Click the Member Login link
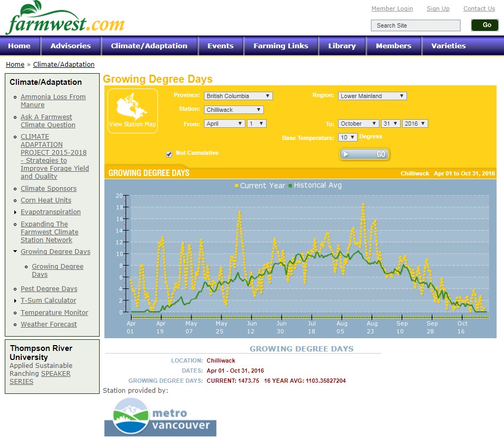Viewport: 504px width, 440px height. coord(392,8)
